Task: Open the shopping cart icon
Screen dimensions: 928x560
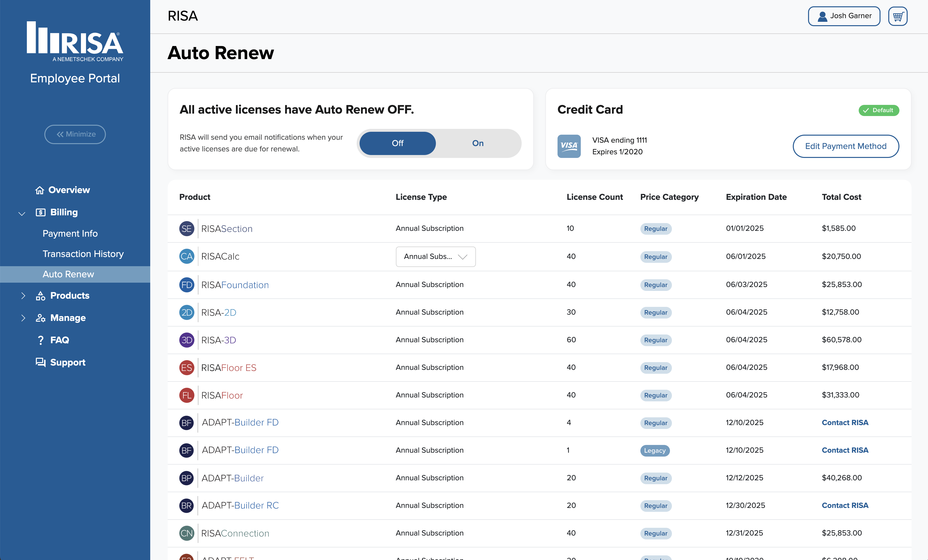Action: [897, 16]
